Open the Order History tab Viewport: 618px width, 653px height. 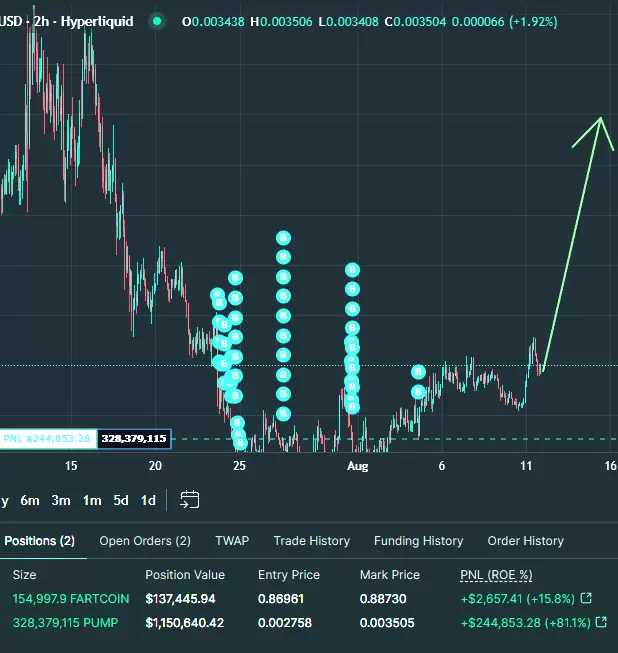click(x=526, y=541)
